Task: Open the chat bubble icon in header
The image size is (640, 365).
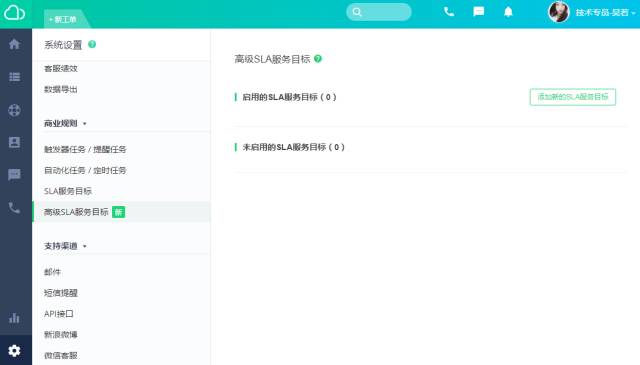Action: tap(479, 12)
